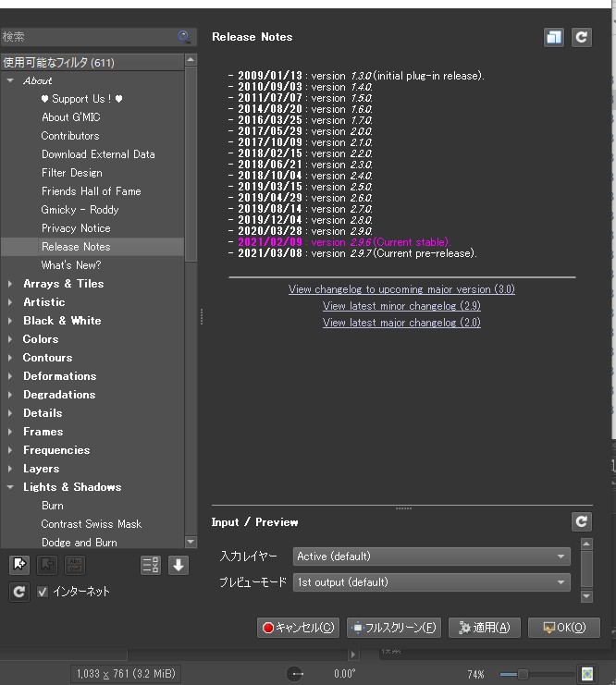Viewport: 616px width, 685px height.
Task: Click Input / Preview scrollbar down arrow
Action: tap(586, 596)
